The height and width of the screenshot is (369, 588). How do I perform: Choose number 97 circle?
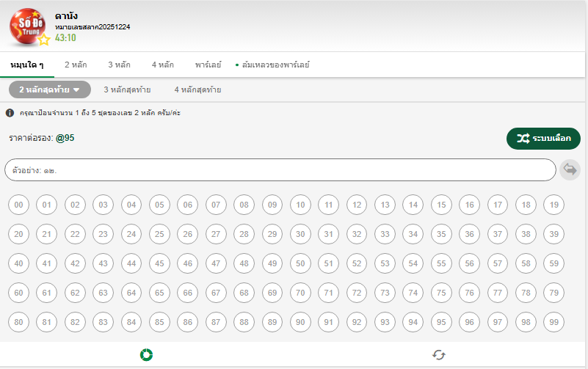(498, 322)
